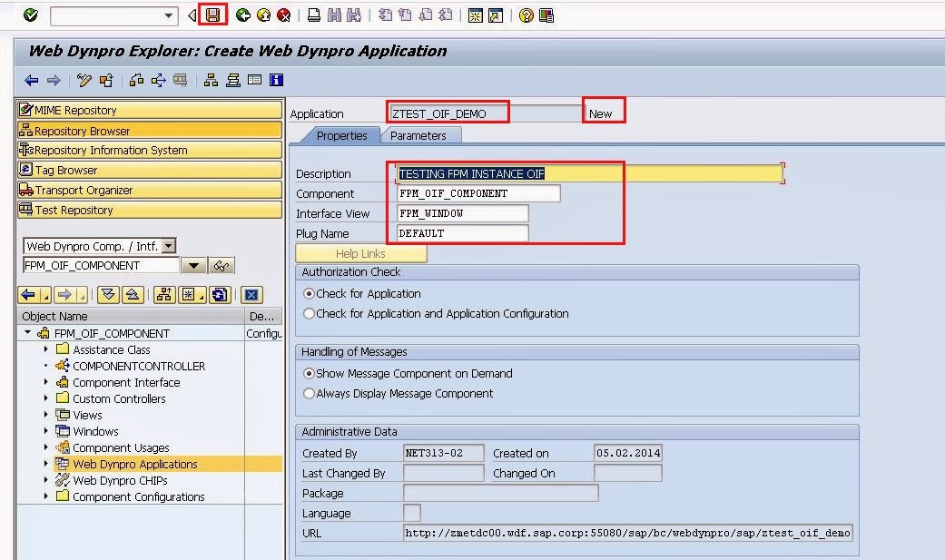Click the blue information icon in the application toolbar

(276, 80)
